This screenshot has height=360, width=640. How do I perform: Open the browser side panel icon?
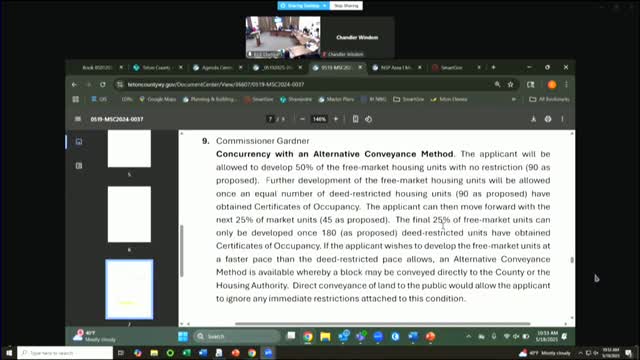tap(531, 84)
